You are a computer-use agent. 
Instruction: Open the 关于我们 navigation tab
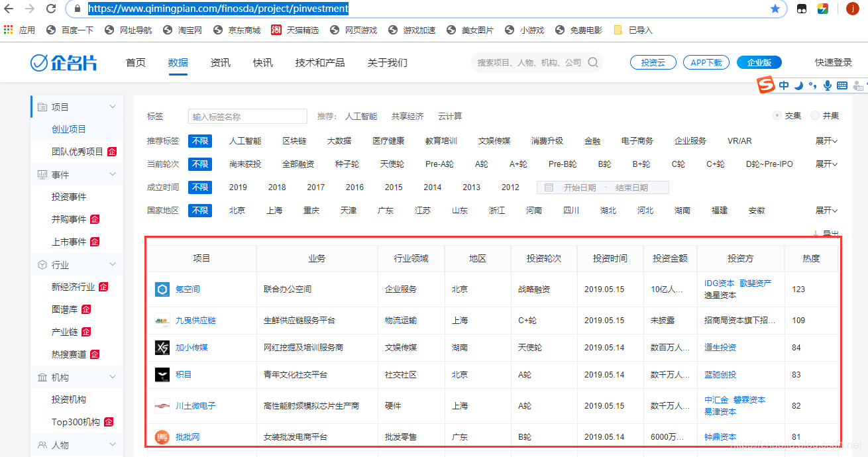pos(388,62)
